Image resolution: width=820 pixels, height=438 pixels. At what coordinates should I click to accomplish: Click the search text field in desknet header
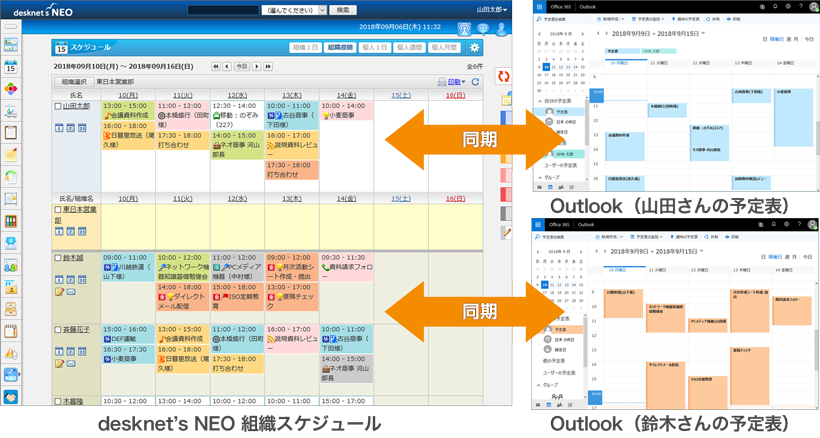pyautogui.click(x=223, y=10)
